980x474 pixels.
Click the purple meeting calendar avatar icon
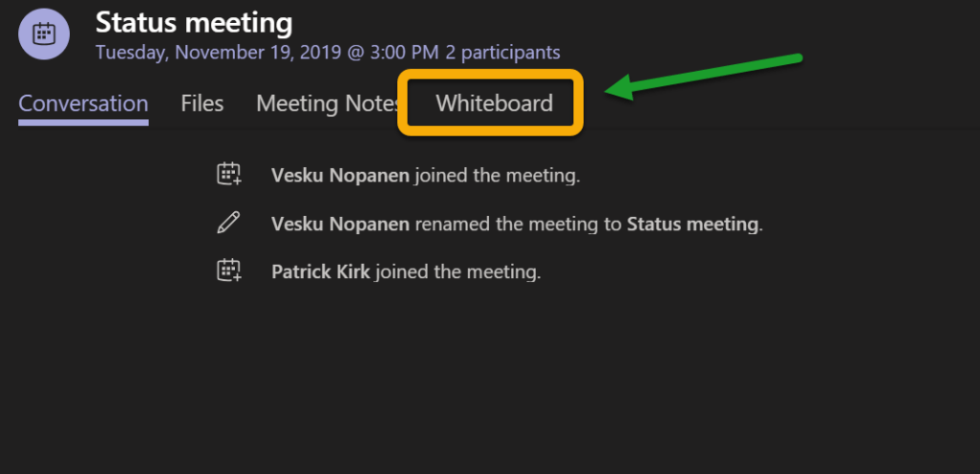pyautogui.click(x=43, y=35)
